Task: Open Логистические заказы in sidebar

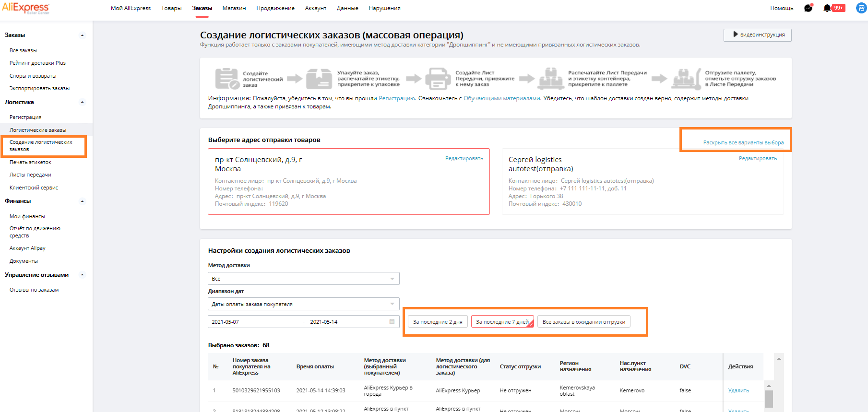Action: click(38, 130)
